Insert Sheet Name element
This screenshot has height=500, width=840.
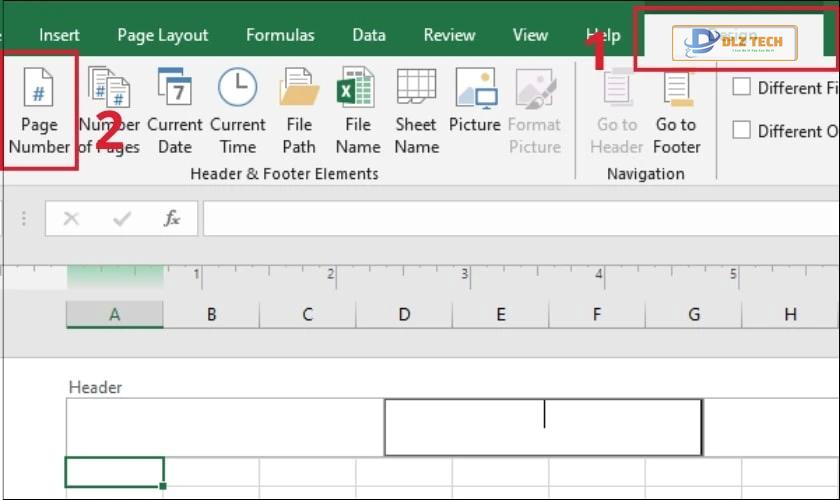pos(416,111)
